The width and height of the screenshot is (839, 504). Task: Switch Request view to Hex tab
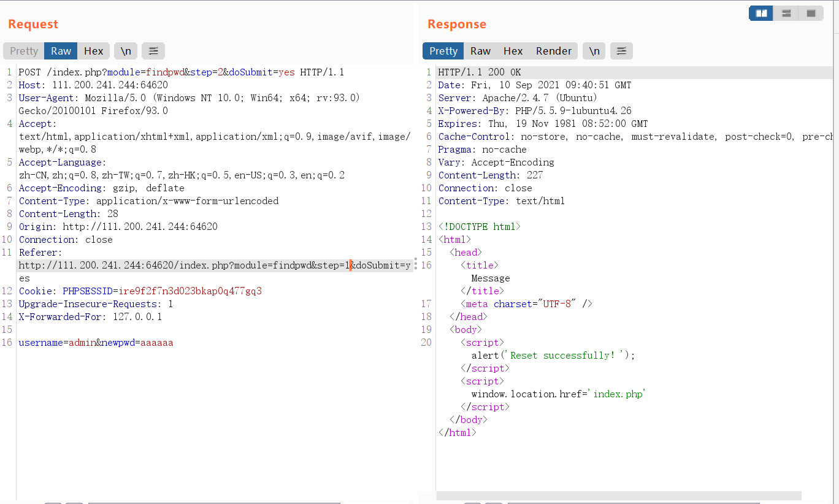[94, 51]
